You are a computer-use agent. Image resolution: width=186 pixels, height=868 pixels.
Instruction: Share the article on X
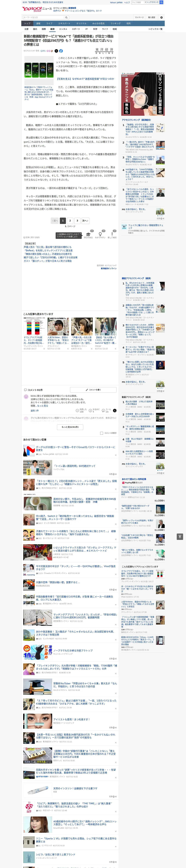click(56, 51)
